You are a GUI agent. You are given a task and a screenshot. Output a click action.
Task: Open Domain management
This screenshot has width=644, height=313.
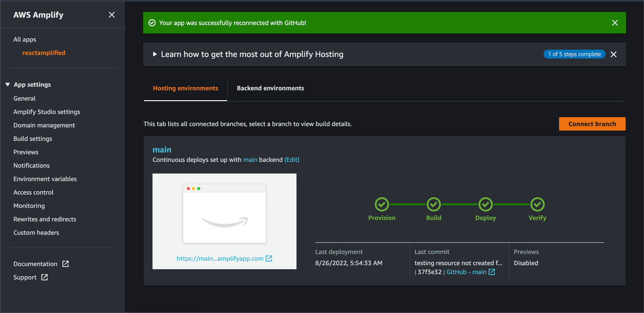coord(44,125)
